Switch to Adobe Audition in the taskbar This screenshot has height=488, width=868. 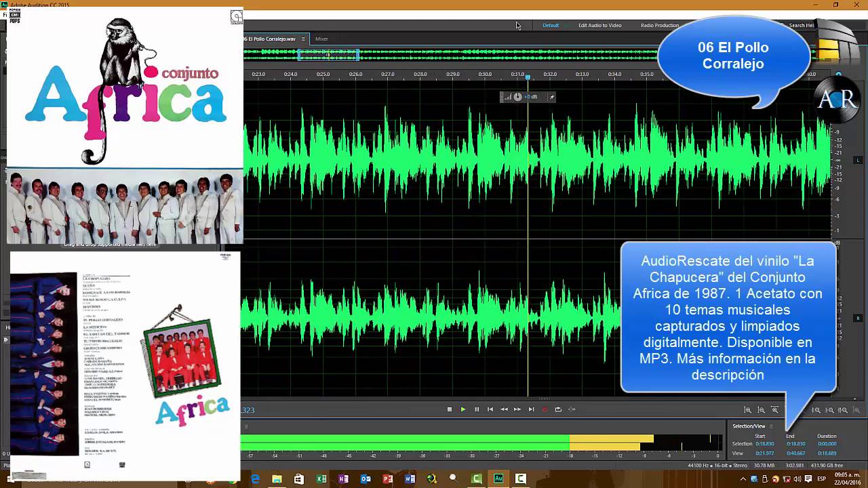(x=498, y=479)
